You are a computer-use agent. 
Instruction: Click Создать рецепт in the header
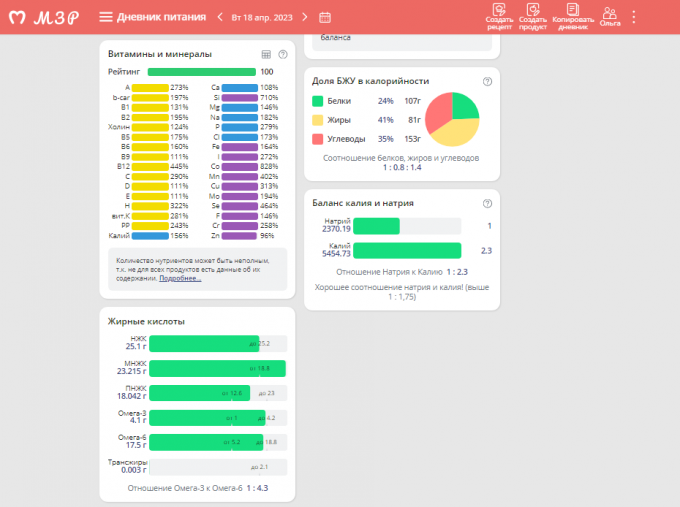pos(499,17)
